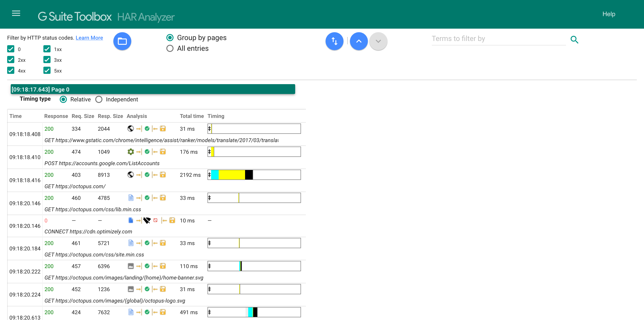Collapse the Page 0 header bar
The width and height of the screenshot is (644, 320).
point(153,89)
